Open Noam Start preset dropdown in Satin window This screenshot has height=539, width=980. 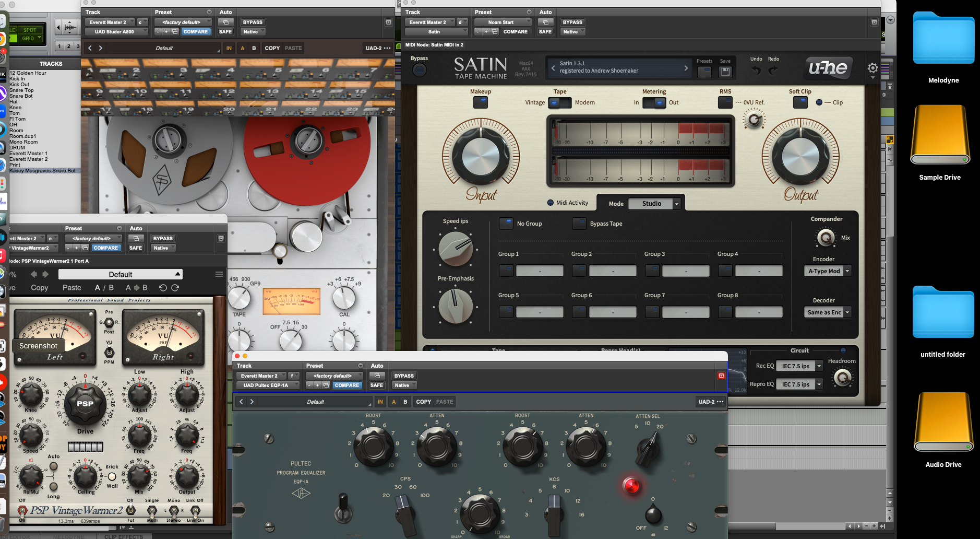pyautogui.click(x=503, y=22)
